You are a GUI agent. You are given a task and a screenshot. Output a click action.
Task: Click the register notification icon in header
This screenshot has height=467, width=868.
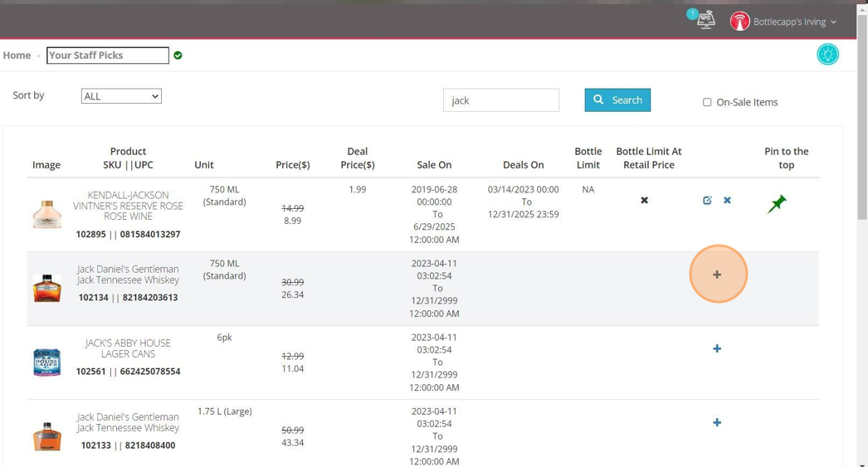coord(705,21)
